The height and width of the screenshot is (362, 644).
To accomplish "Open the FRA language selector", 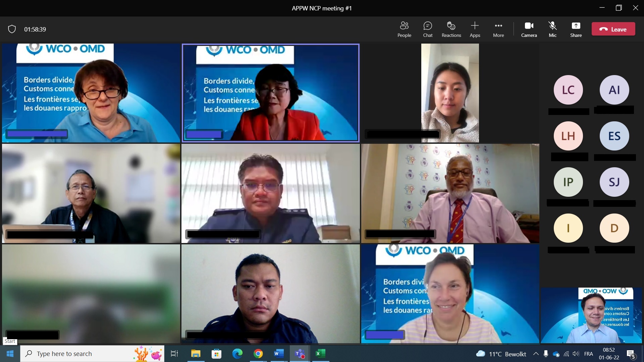I will click(x=589, y=354).
